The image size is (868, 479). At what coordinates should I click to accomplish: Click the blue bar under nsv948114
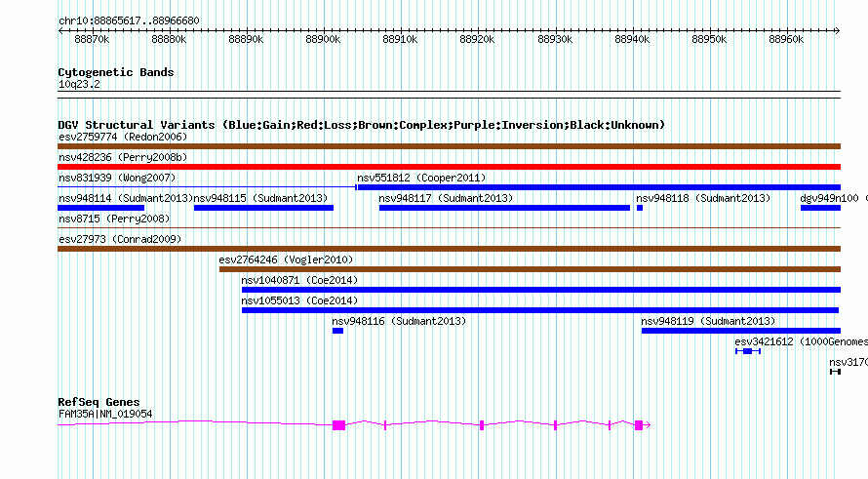[100, 208]
